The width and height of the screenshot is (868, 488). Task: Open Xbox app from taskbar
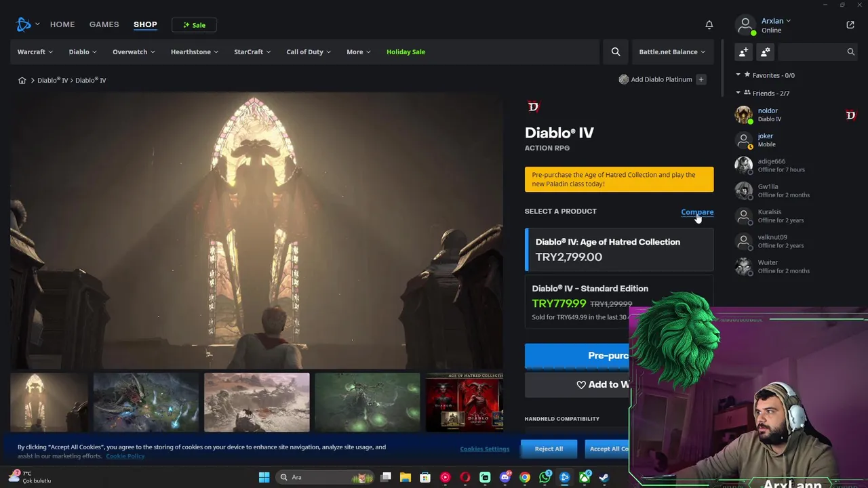pos(584,477)
